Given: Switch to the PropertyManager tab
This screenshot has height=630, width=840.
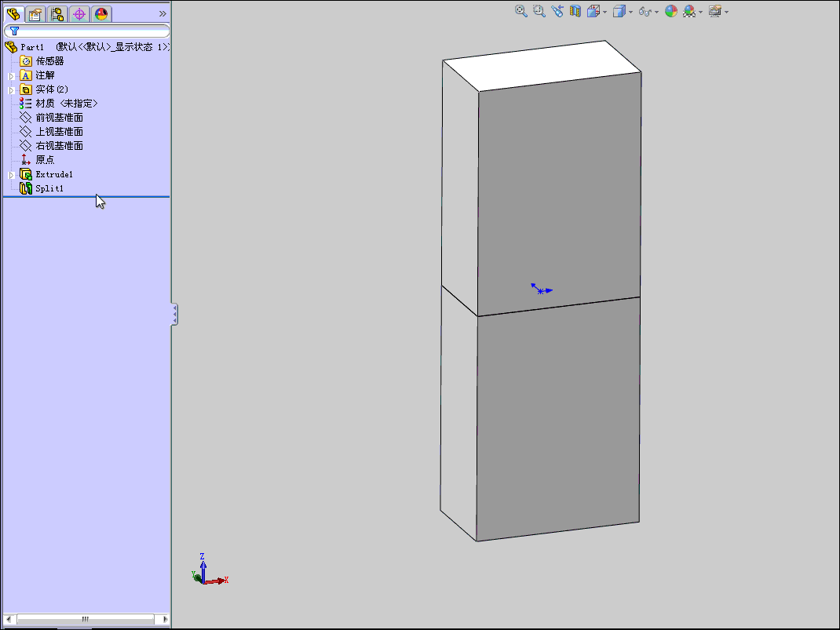Looking at the screenshot, I should pos(35,14).
